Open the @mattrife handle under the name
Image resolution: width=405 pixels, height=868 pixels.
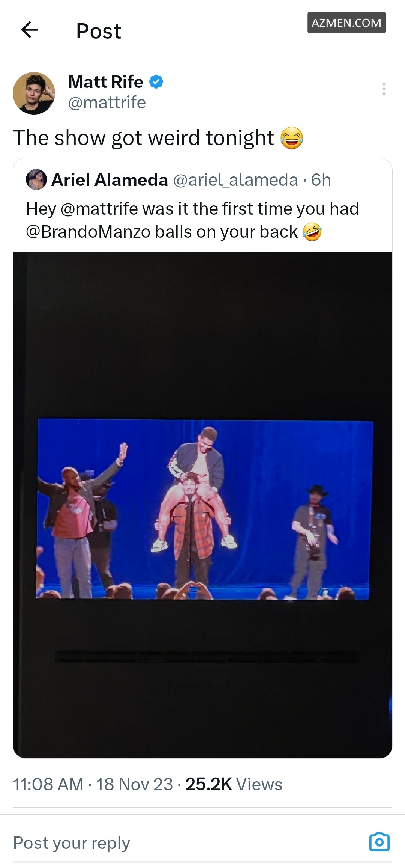[107, 103]
